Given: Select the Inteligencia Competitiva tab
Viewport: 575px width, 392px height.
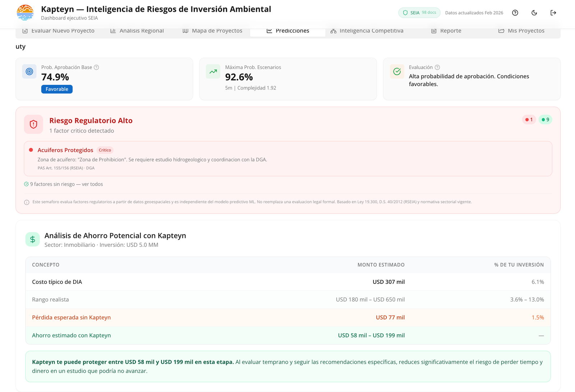Looking at the screenshot, I should [x=367, y=31].
